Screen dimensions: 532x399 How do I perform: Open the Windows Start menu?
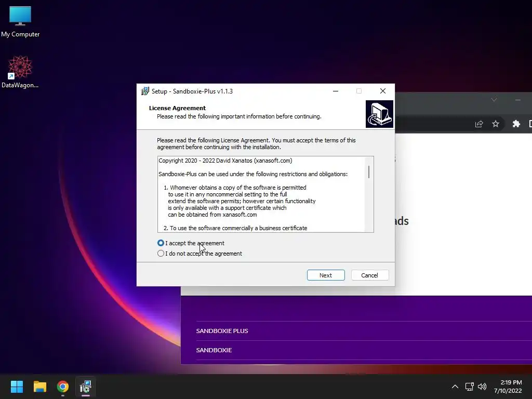(x=17, y=387)
